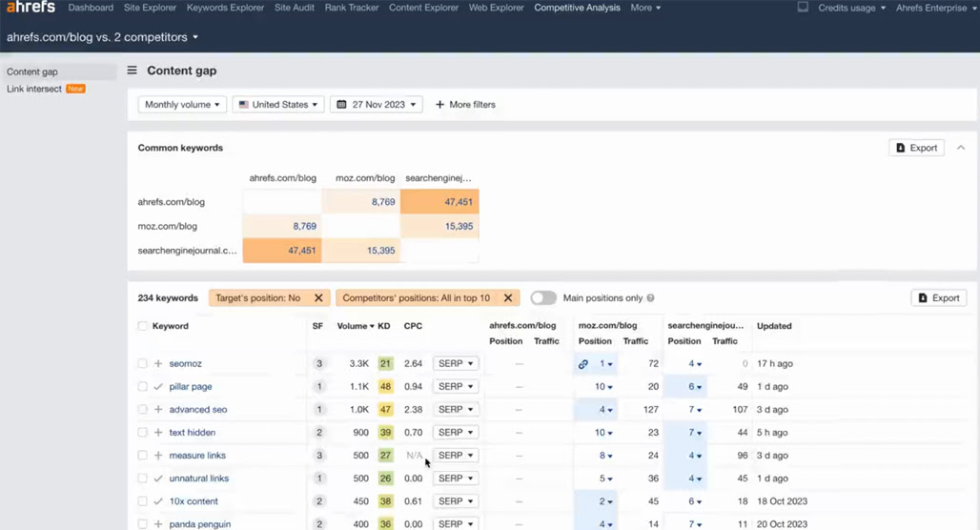This screenshot has width=980, height=530.
Task: Select all keywords with header checkbox
Action: (142, 326)
